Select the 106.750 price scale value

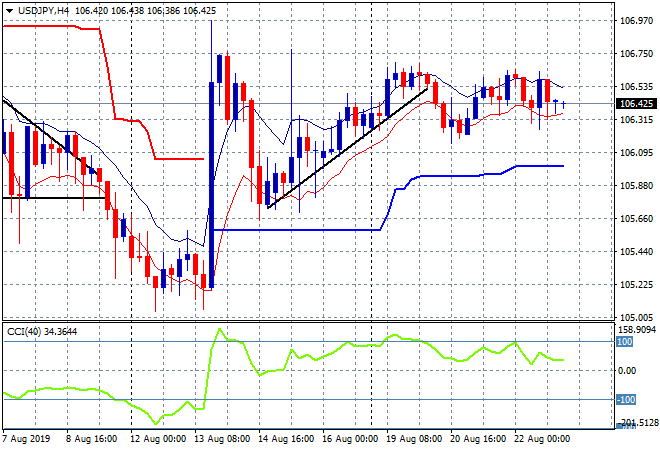[636, 54]
